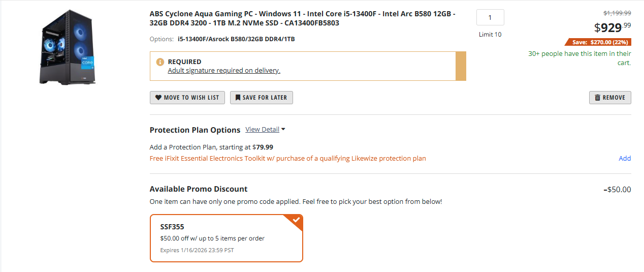The image size is (644, 272).
Task: Click the i5-13400F/Asrock B580 options text
Action: (x=236, y=39)
